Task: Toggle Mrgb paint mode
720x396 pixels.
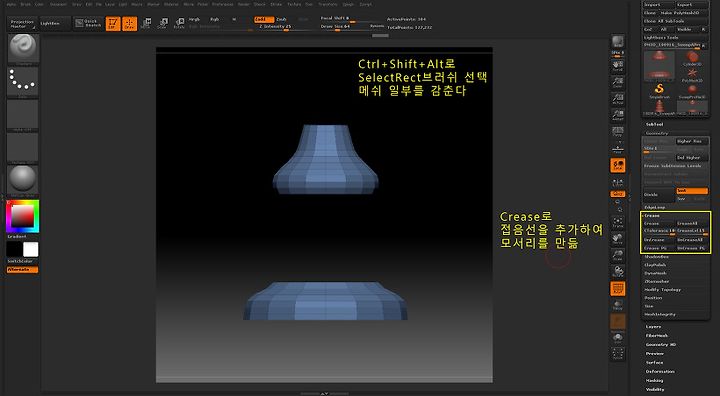Action: pyautogui.click(x=194, y=19)
